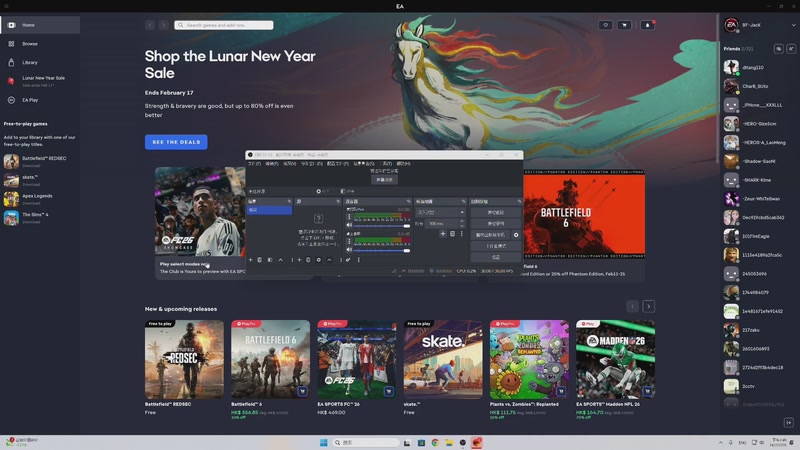800x450 pixels.
Task: Adjust second OBS mixer volume slider
Action: pos(381,251)
